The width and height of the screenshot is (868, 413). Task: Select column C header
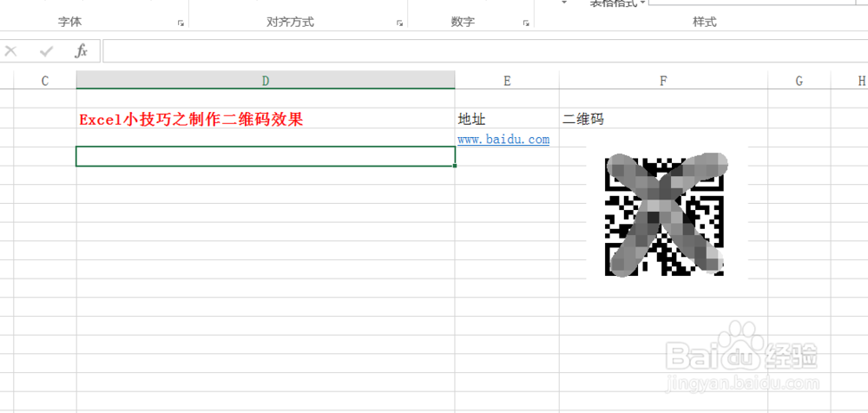(45, 81)
